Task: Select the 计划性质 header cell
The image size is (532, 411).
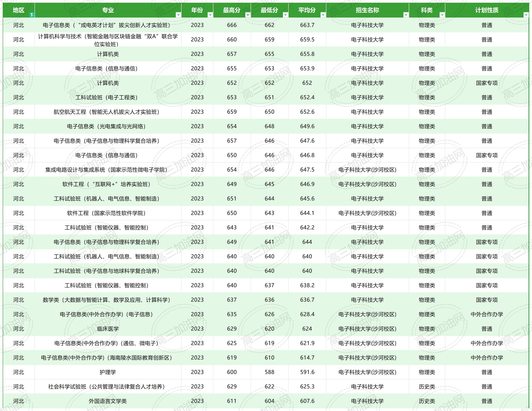Action: [x=487, y=10]
